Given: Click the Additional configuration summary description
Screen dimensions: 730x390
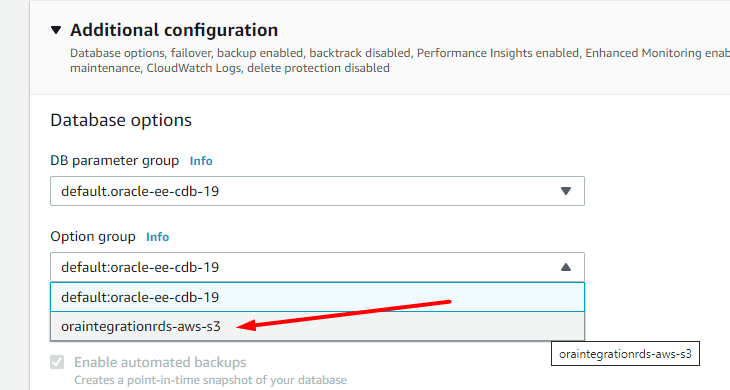Looking at the screenshot, I should [400, 61].
